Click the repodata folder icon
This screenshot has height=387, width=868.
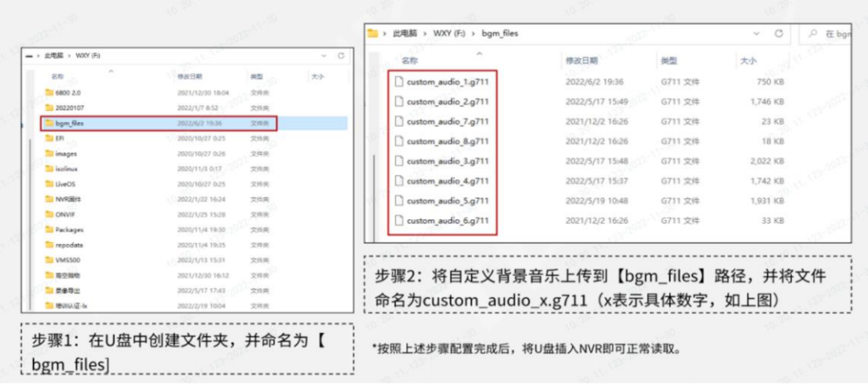(x=48, y=245)
